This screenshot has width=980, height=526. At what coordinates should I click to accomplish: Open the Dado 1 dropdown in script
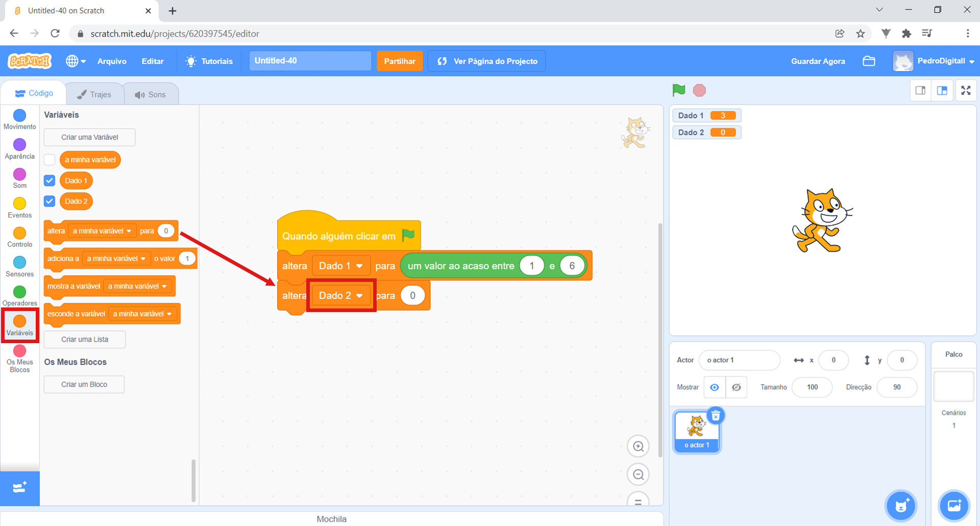click(340, 266)
